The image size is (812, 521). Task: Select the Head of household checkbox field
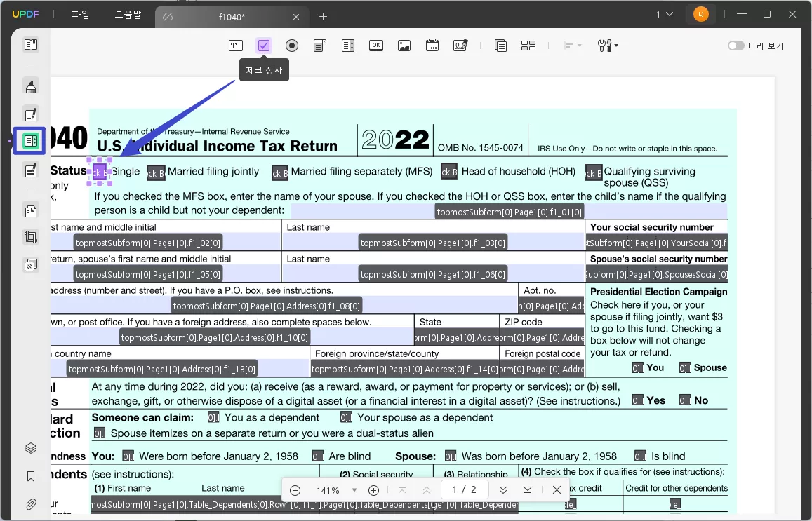[x=449, y=172]
